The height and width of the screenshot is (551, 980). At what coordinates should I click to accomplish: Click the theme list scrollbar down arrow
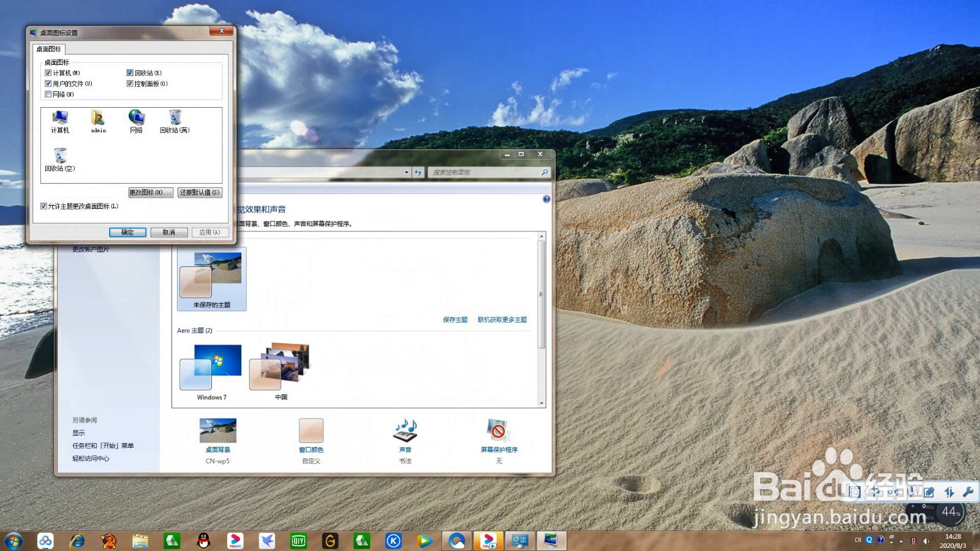point(541,403)
